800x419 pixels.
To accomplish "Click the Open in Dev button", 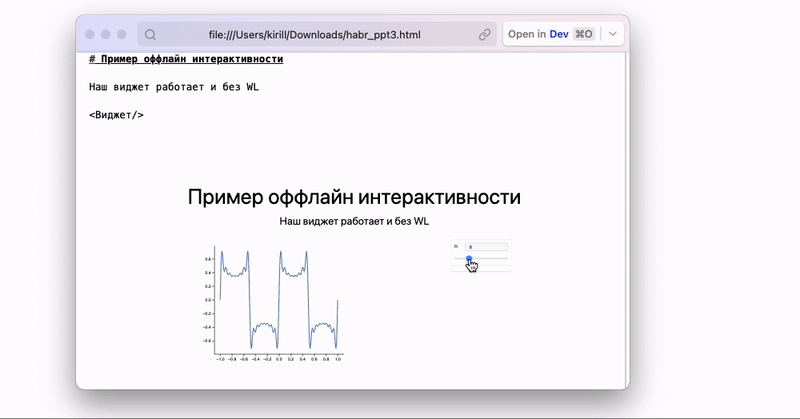I will (x=551, y=34).
